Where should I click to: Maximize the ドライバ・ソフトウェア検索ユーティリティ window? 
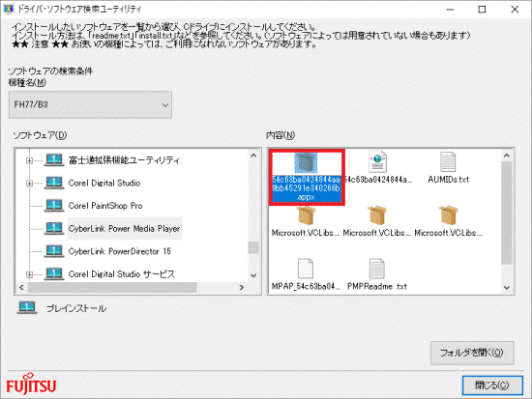[x=482, y=9]
